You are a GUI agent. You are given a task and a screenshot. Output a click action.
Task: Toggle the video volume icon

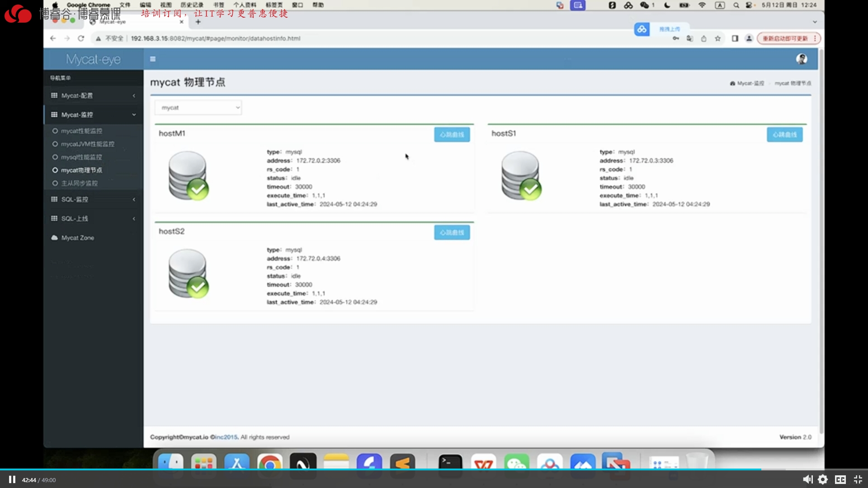coord(807,479)
